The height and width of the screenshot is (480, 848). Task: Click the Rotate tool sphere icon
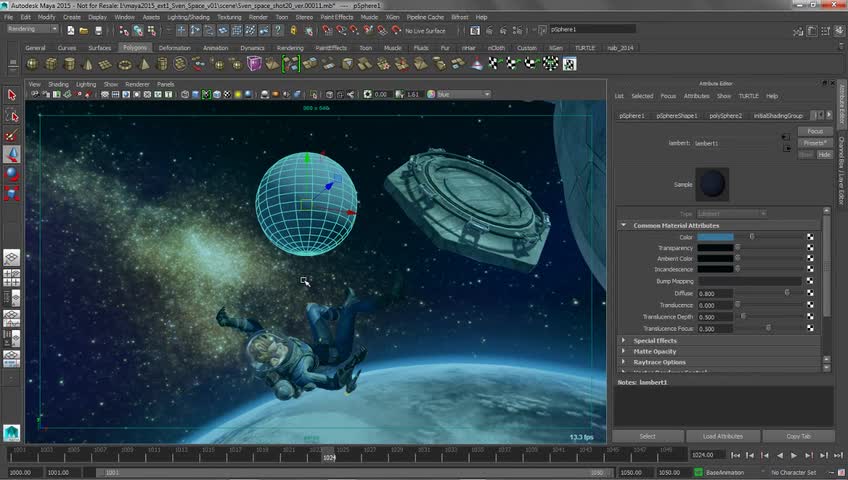tap(12, 174)
